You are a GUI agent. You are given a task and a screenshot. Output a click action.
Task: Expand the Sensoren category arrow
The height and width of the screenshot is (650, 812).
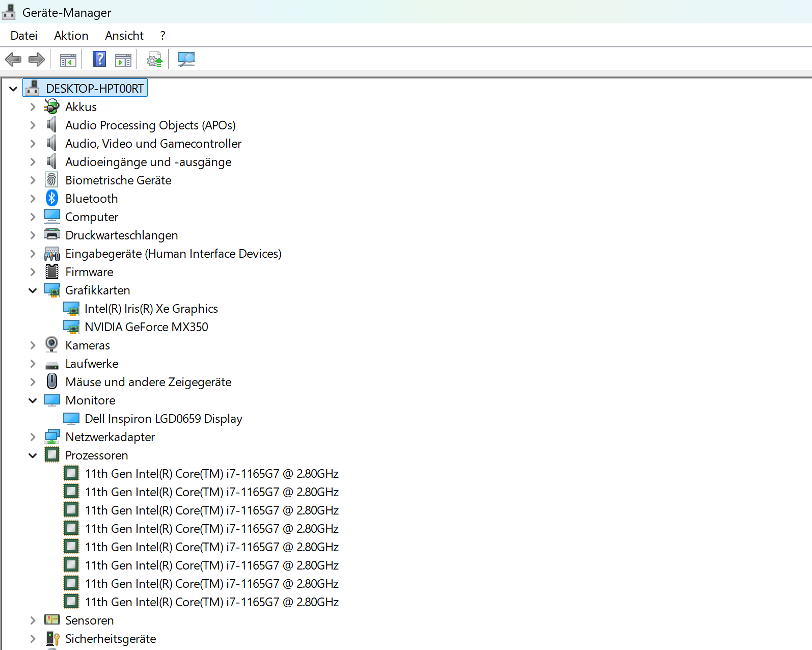(x=33, y=620)
